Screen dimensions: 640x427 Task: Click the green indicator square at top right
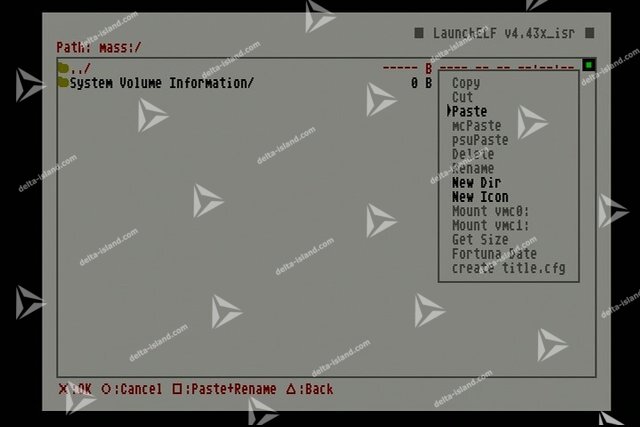(589, 66)
